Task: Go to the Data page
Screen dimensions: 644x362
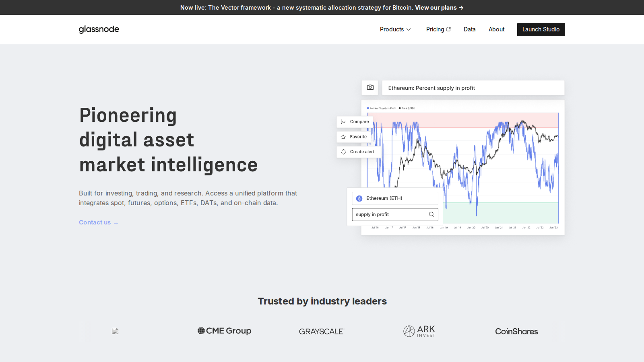Action: pos(469,29)
